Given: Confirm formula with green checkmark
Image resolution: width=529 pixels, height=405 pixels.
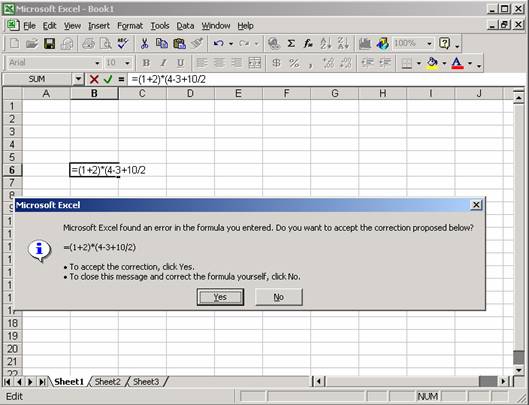Looking at the screenshot, I should click(x=108, y=79).
